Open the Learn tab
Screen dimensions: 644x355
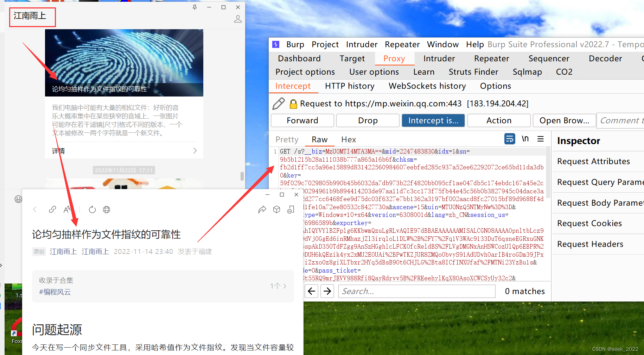[424, 72]
